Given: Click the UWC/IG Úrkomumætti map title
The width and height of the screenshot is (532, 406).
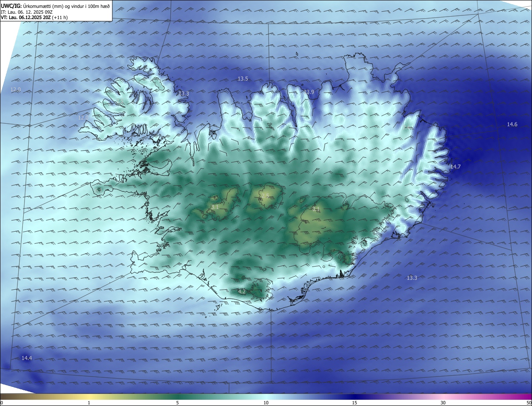Looking at the screenshot, I should coord(55,5).
